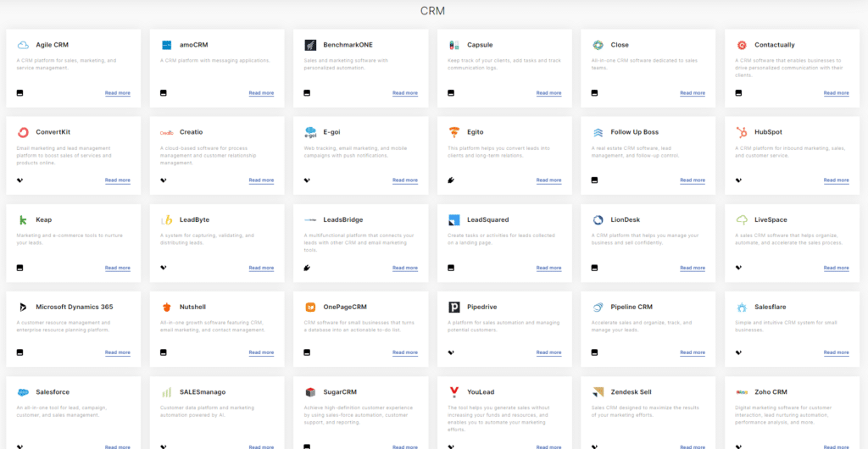Click the ConvertKit circular logo
The height and width of the screenshot is (449, 868).
[23, 132]
